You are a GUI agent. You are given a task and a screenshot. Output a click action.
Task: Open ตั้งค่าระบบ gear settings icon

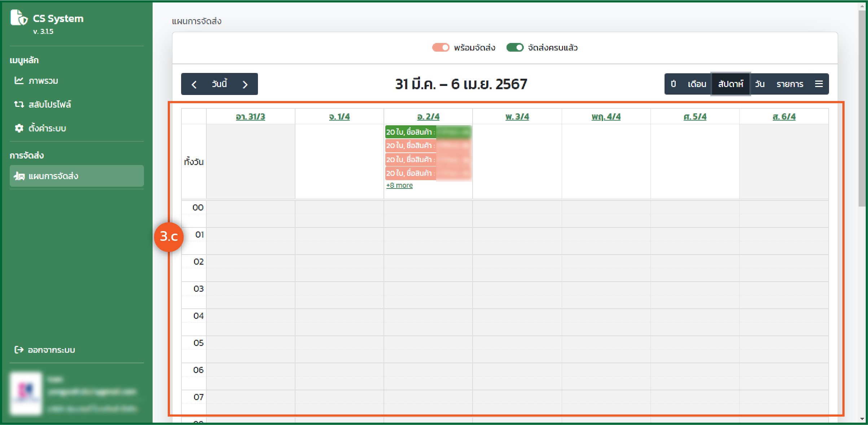(19, 128)
